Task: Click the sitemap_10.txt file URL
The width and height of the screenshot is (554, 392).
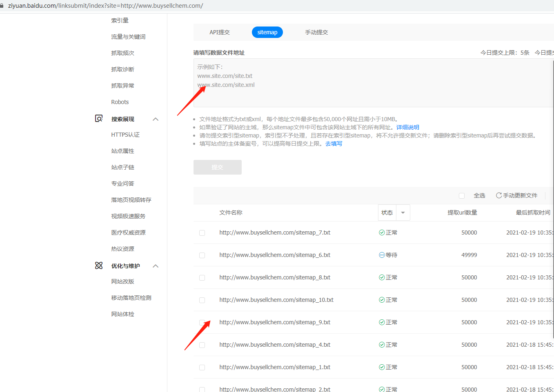Action: click(x=276, y=300)
